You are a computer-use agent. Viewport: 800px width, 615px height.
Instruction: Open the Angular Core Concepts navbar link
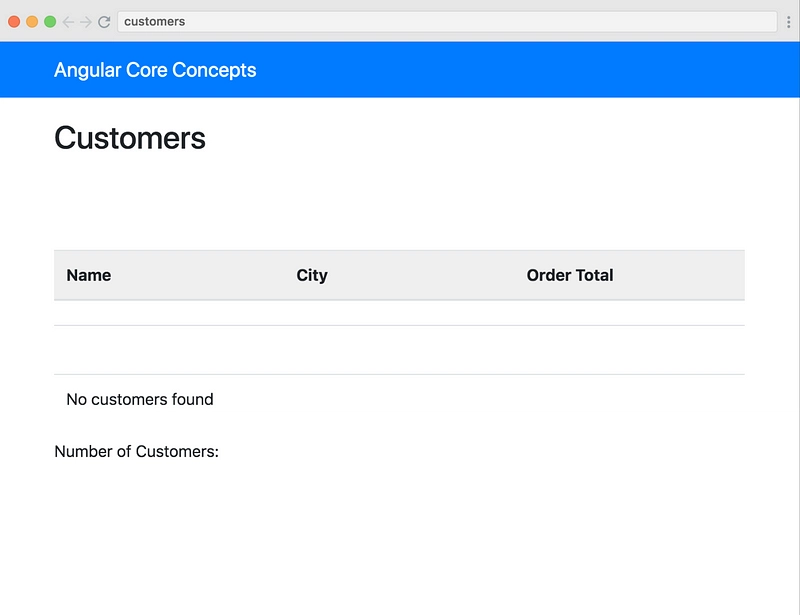[x=155, y=70]
